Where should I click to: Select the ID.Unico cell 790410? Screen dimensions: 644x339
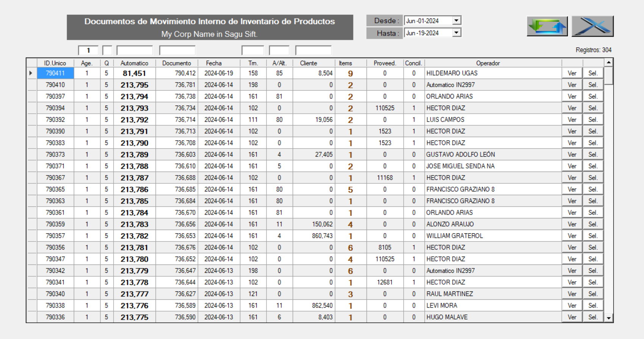coord(55,85)
